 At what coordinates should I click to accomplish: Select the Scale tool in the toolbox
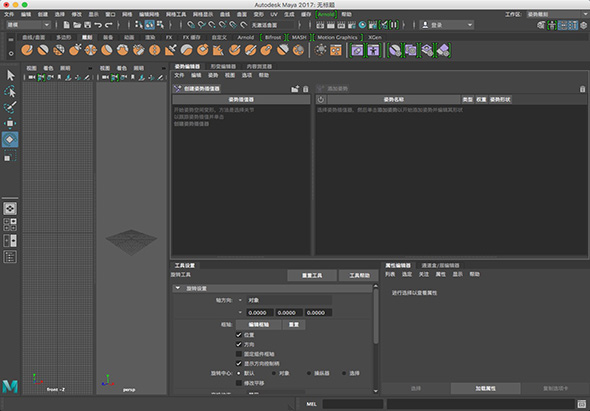[10, 155]
